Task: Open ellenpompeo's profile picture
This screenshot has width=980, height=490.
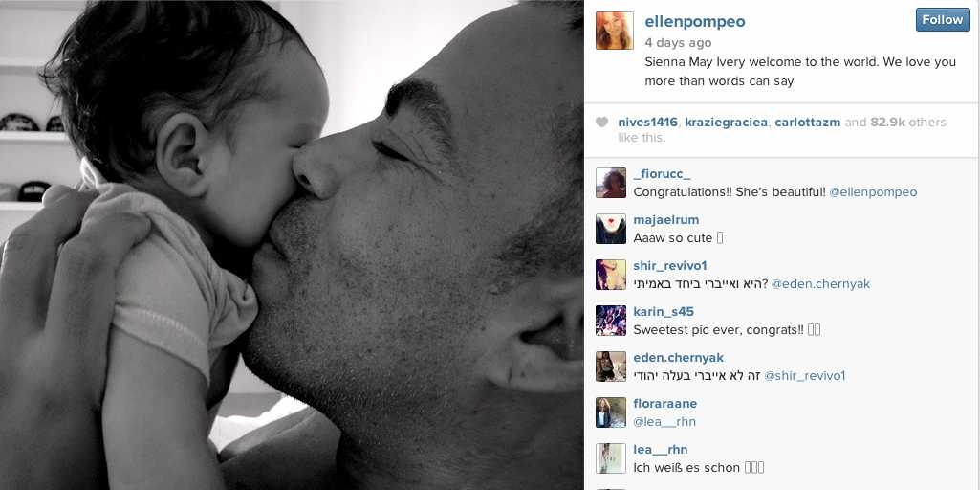Action: 615,30
